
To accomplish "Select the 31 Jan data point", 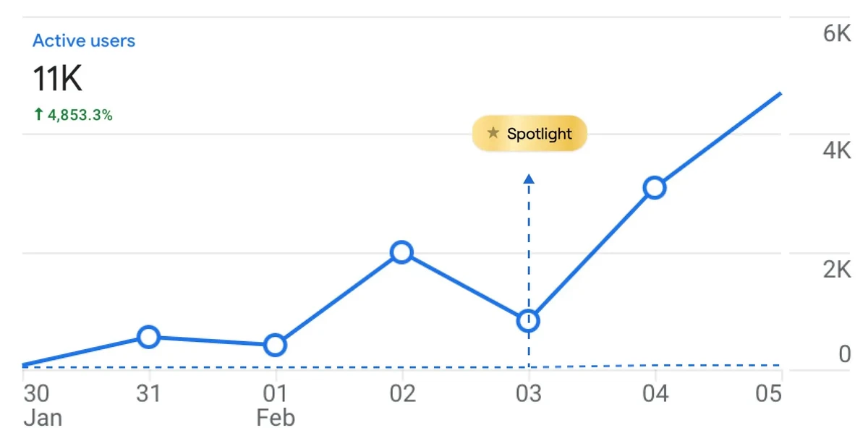I will [x=148, y=337].
